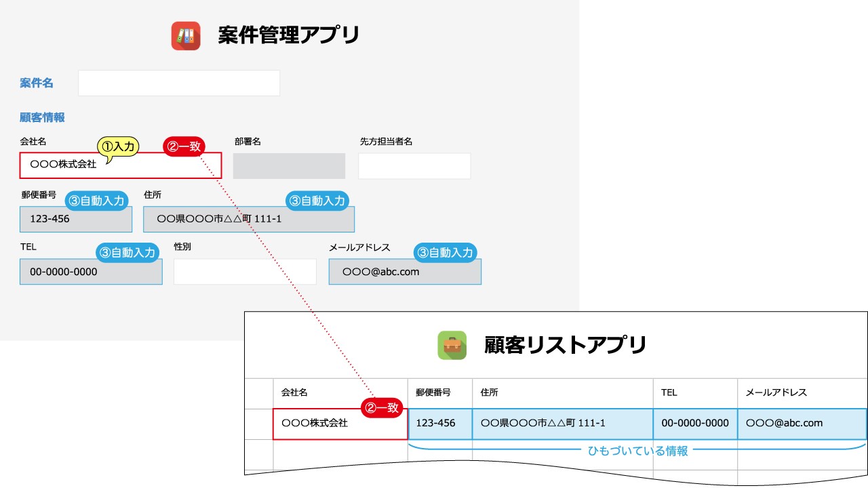Click the 顧客リストアプリ briefcase icon
868x488 pixels.
pyautogui.click(x=452, y=345)
